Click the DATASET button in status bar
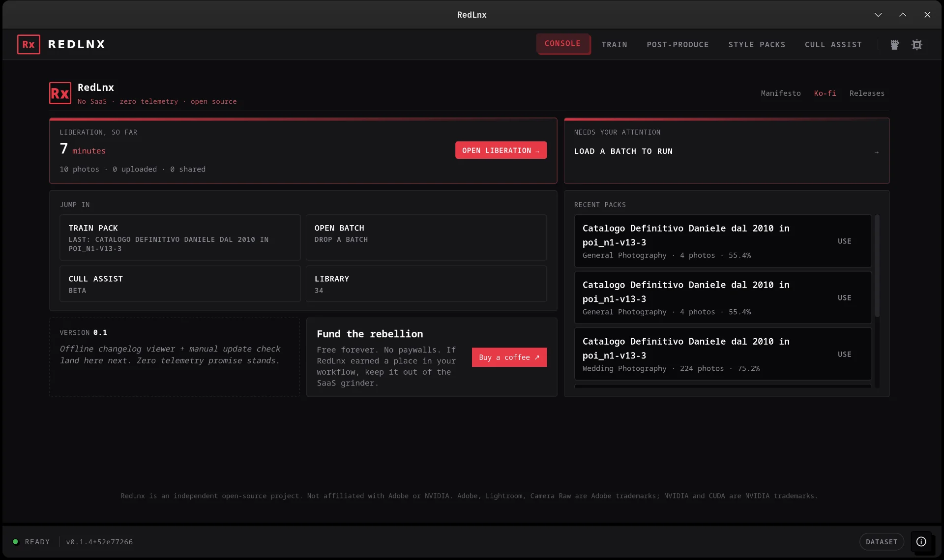Viewport: 944px width, 560px height. 881,542
